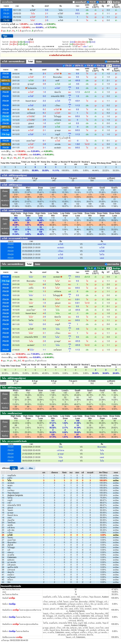This screenshot has width=121, height=644.
Task: Click the red card icon beside Napoli on 08/02/26
Action: coord(61,74)
